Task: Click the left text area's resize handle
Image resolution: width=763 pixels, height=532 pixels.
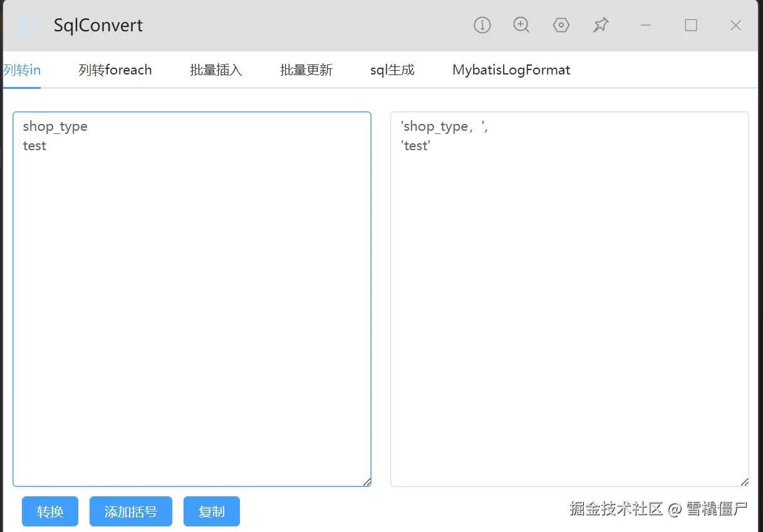Action: point(367,482)
